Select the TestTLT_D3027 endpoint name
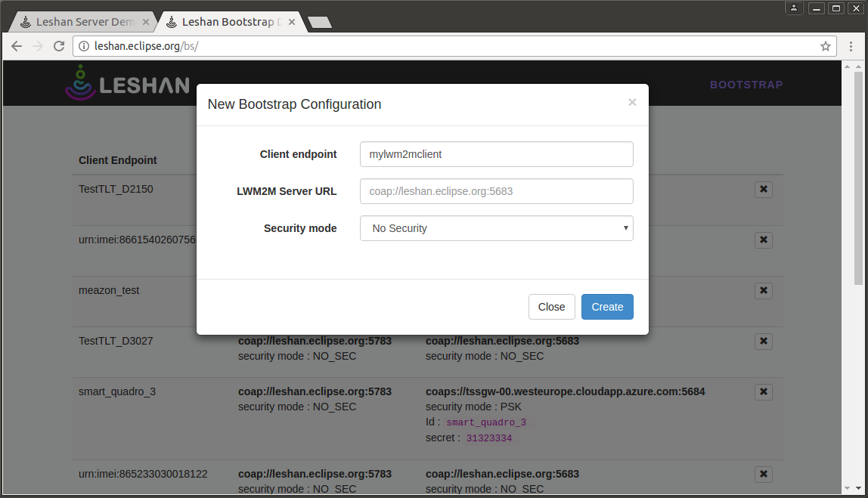This screenshot has height=498, width=868. click(x=116, y=342)
